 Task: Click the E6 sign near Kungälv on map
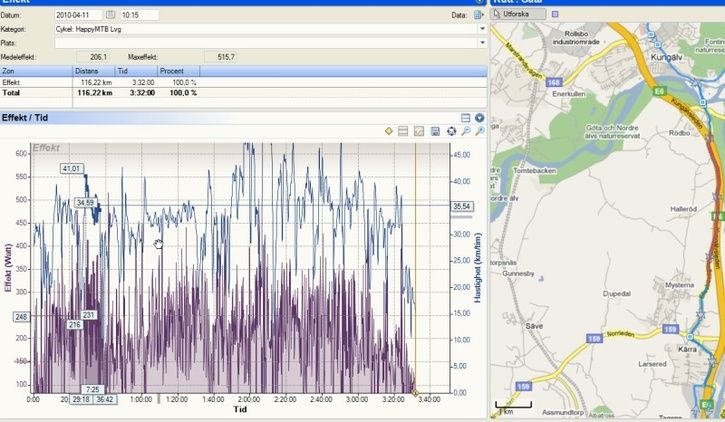pos(659,91)
